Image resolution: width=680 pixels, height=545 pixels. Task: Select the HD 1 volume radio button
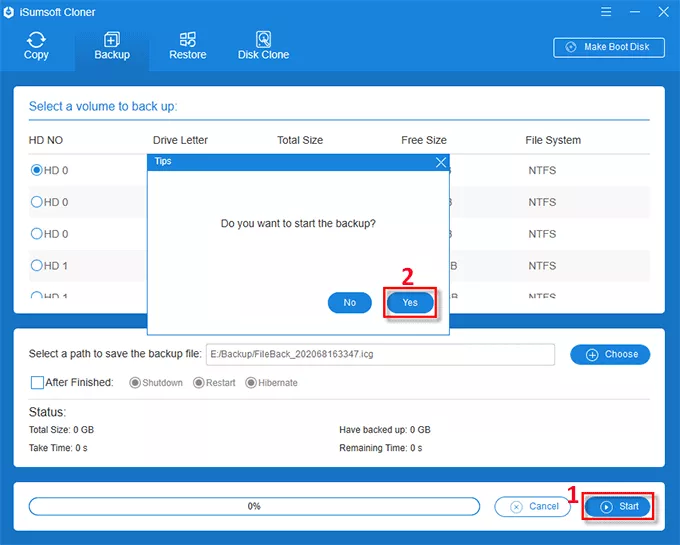[x=37, y=266]
